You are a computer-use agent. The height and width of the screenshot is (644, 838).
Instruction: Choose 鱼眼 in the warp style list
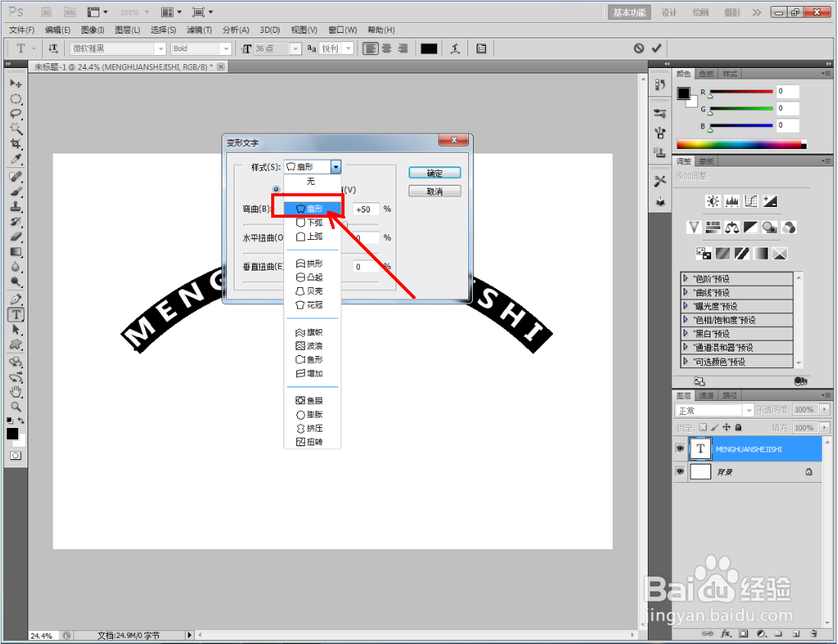[312, 400]
